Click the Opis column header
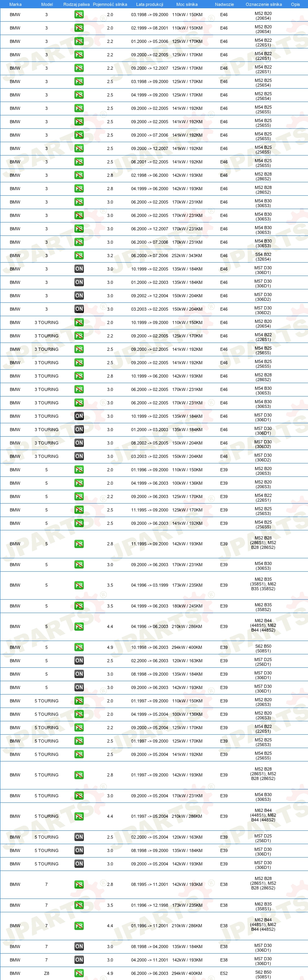This screenshot has width=308, height=980. 295,4
